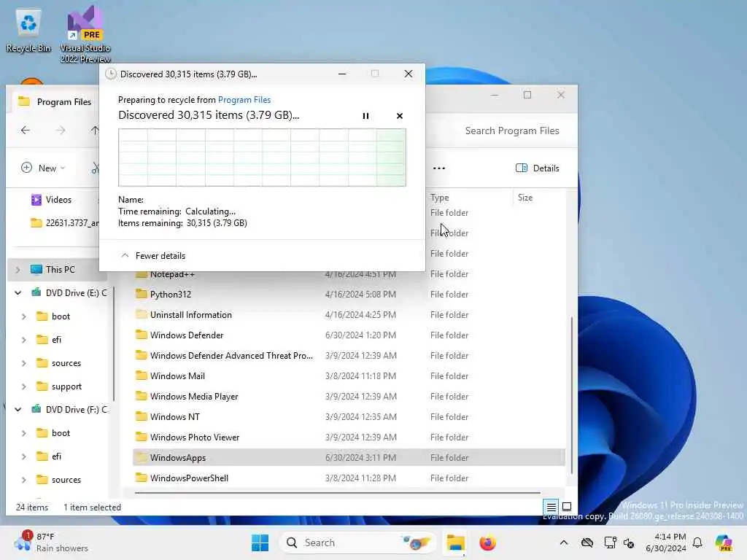Select Windows Photo Viewer folder

pos(349,437)
